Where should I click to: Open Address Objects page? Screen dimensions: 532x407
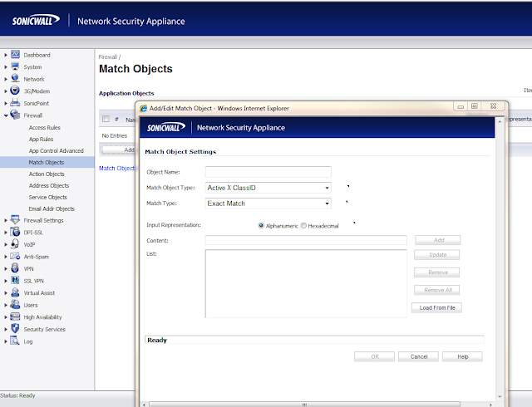[49, 185]
